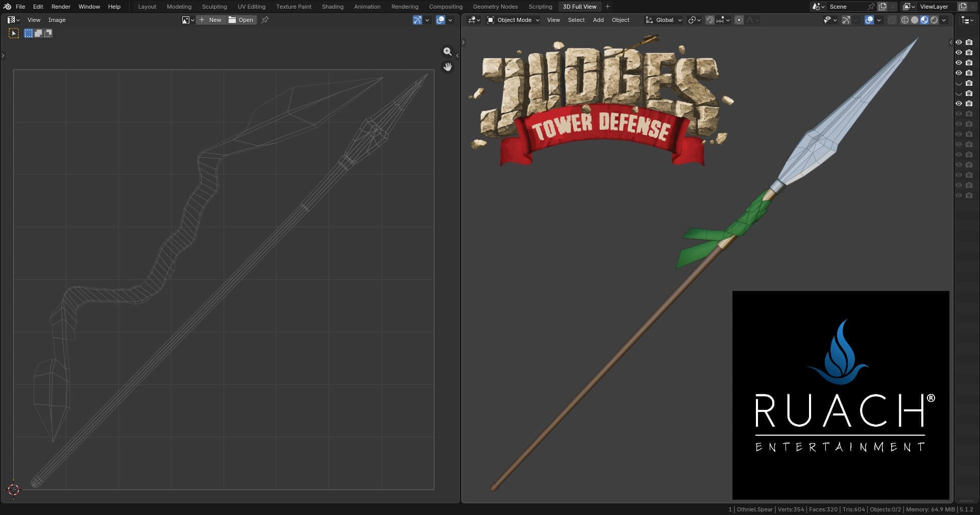This screenshot has height=515, width=980.
Task: Click the proportional editing falloff icon
Action: click(x=752, y=20)
